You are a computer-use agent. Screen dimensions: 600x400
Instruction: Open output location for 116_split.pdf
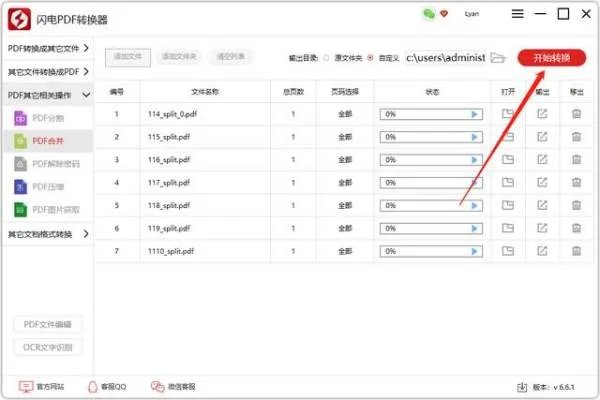pos(542,159)
